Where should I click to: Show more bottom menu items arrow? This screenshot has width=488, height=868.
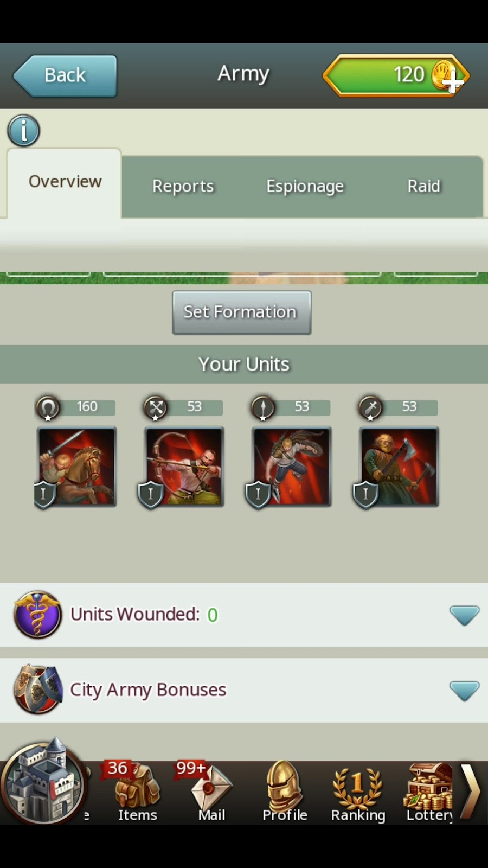tap(471, 791)
